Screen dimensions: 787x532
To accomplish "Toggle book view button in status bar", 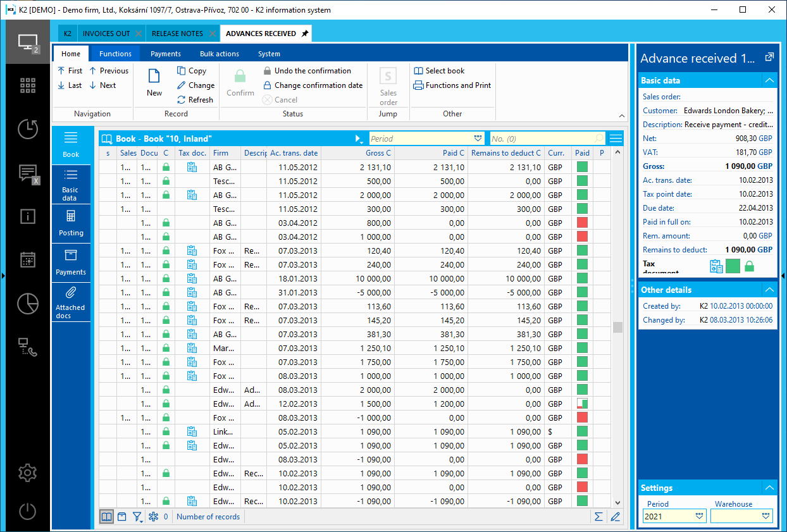I will [107, 517].
